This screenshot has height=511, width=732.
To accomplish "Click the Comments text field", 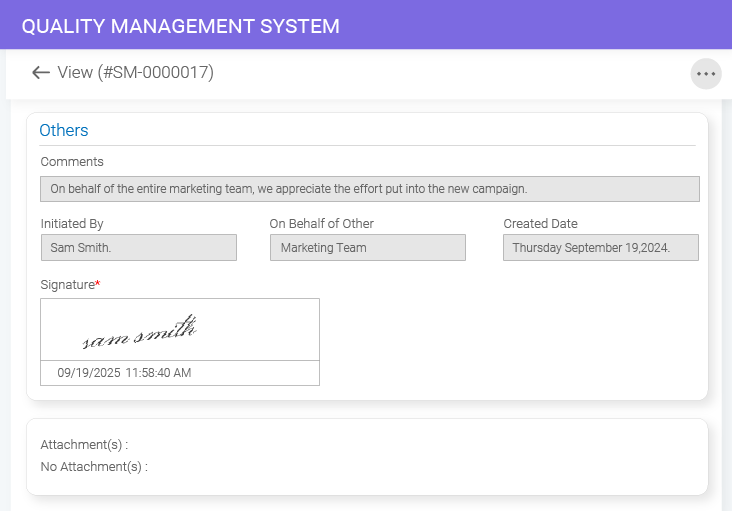I will coord(370,189).
